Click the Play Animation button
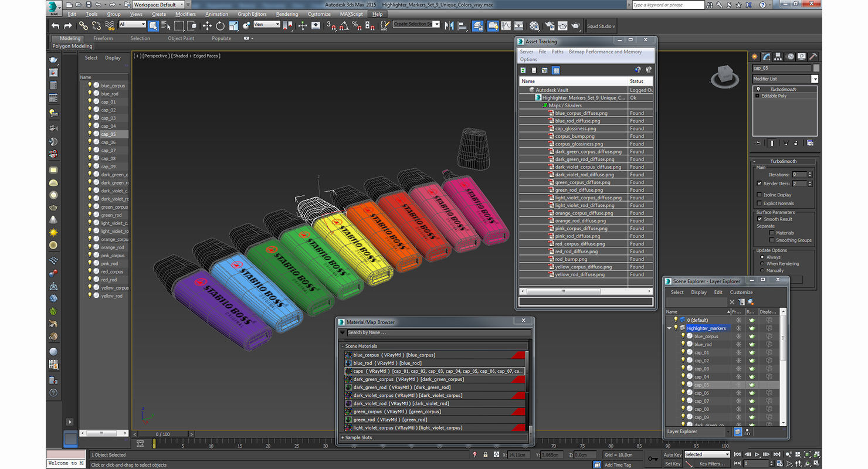The height and width of the screenshot is (469, 868). pyautogui.click(x=758, y=454)
